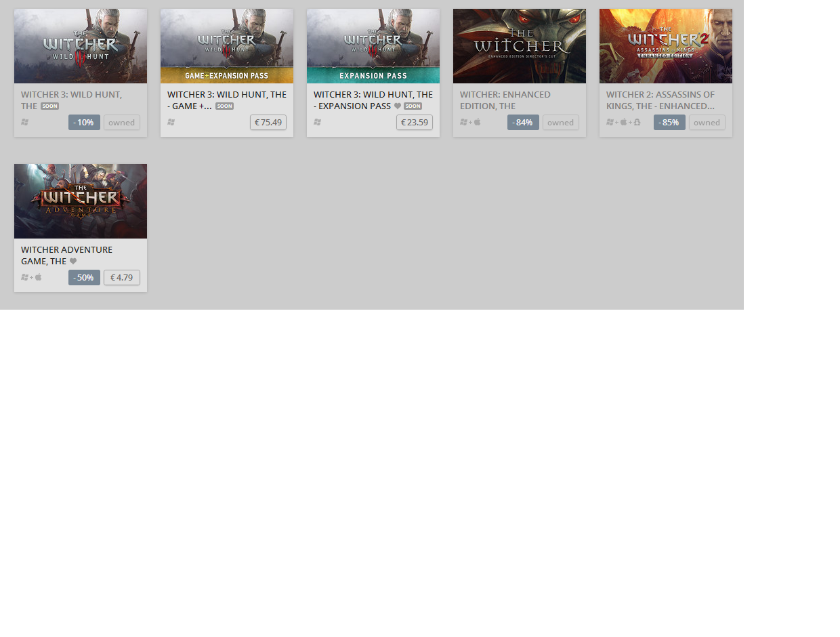Open 'WITCHER 3: WILD HUNT, THE - GAME +...' title
The image size is (840, 637).
point(227,100)
